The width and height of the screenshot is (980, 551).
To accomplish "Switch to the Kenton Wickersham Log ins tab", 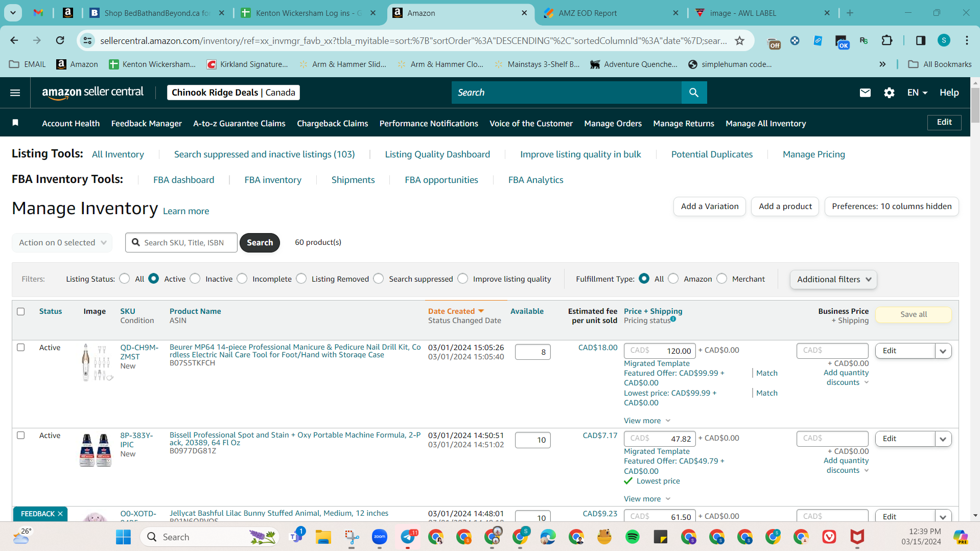I will (308, 13).
